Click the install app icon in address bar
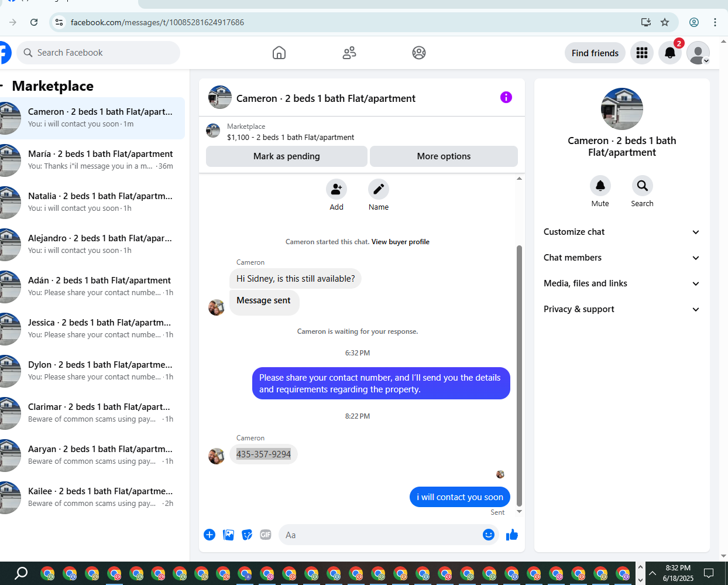The height and width of the screenshot is (585, 728). (x=646, y=22)
